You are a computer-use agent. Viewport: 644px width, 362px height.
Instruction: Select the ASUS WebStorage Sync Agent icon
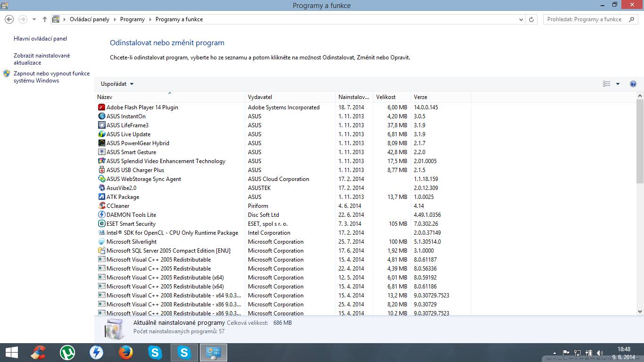pyautogui.click(x=101, y=179)
